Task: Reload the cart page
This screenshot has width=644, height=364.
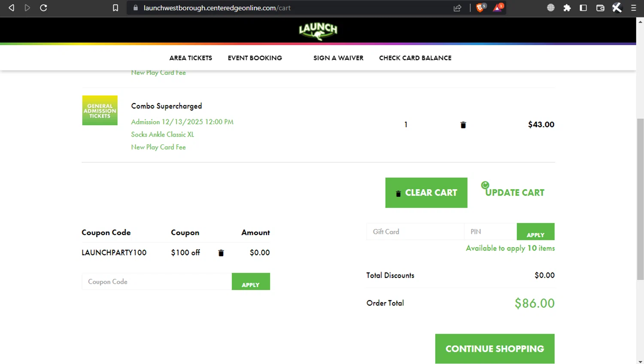Action: click(43, 8)
